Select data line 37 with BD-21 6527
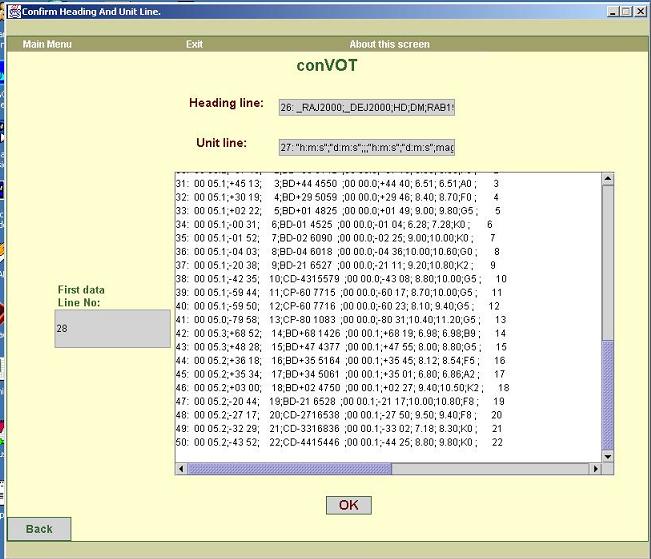Image resolution: width=651 pixels, height=559 pixels. point(336,265)
